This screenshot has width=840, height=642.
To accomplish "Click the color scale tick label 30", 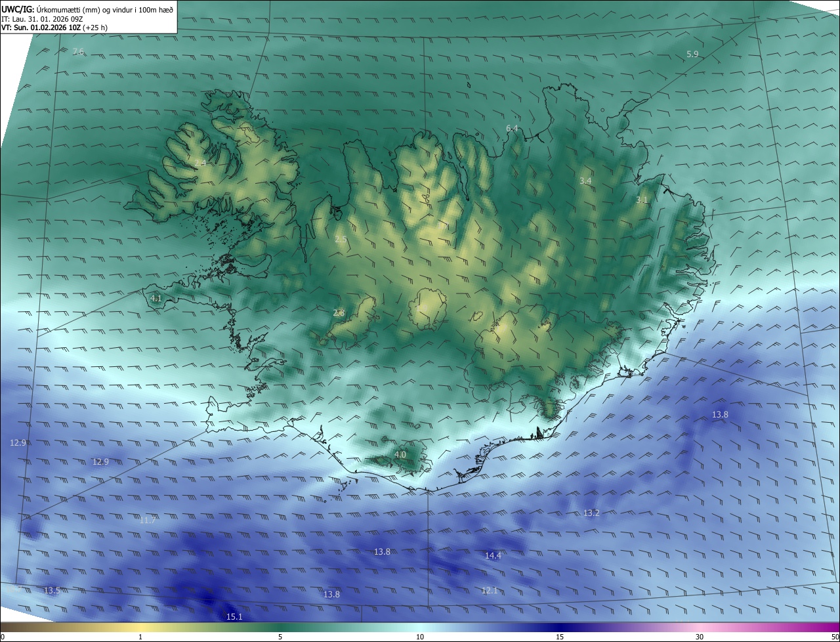I will (x=700, y=637).
